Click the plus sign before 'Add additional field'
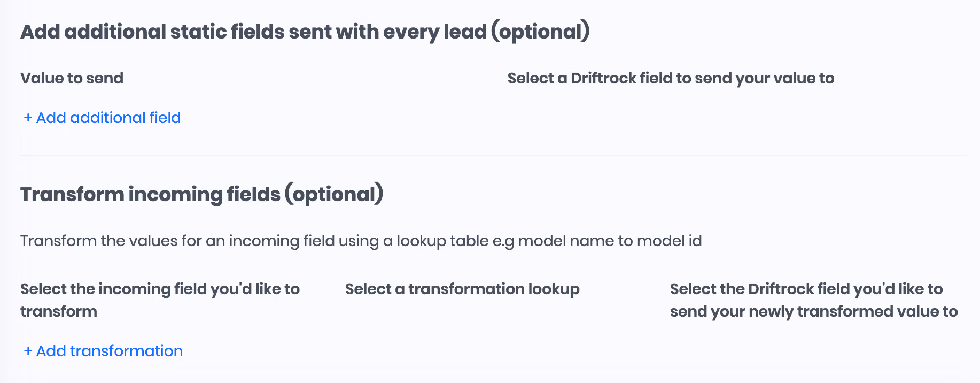This screenshot has height=383, width=980. coord(28,118)
